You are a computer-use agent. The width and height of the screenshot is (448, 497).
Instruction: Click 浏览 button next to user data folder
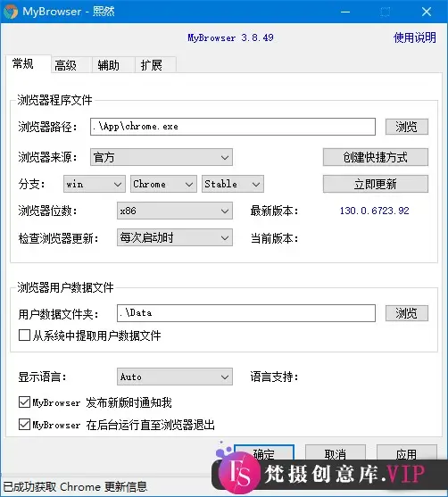(x=407, y=313)
